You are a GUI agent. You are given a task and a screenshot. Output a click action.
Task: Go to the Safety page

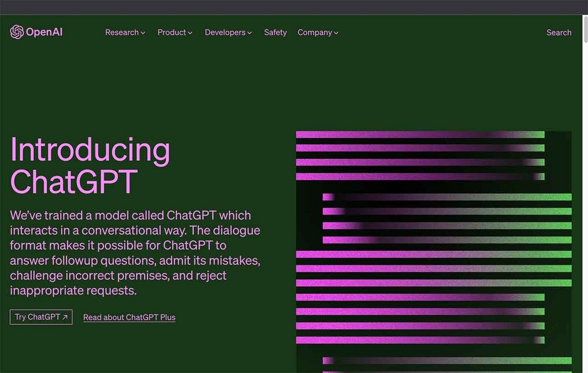point(275,32)
